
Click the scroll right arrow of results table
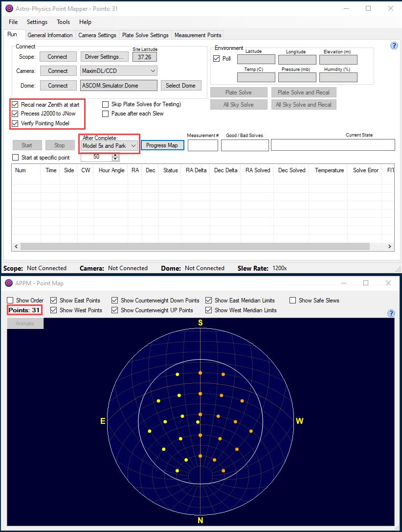click(390, 246)
